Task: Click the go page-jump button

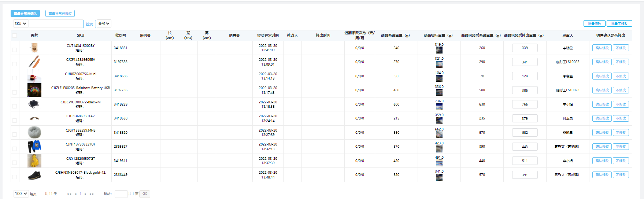Action: click(145, 194)
